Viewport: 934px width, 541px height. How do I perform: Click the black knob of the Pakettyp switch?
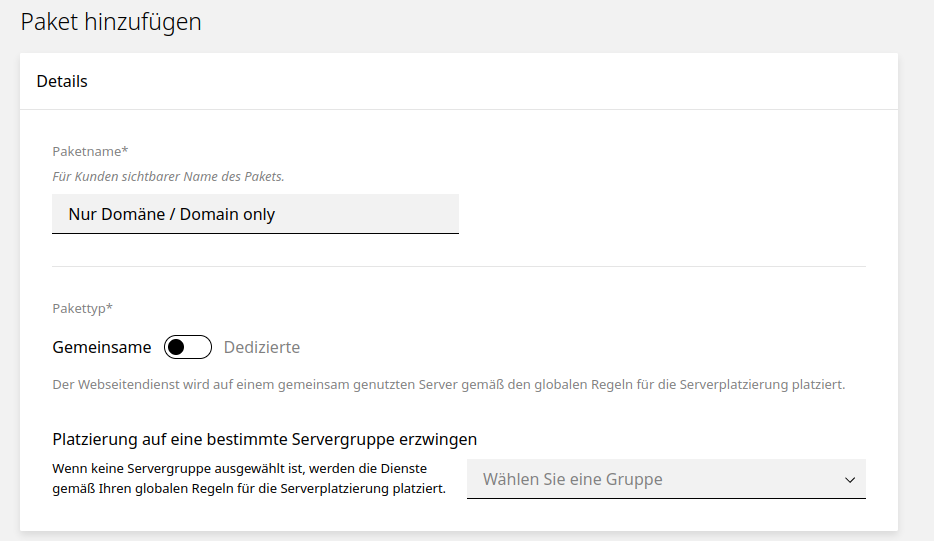(x=177, y=347)
